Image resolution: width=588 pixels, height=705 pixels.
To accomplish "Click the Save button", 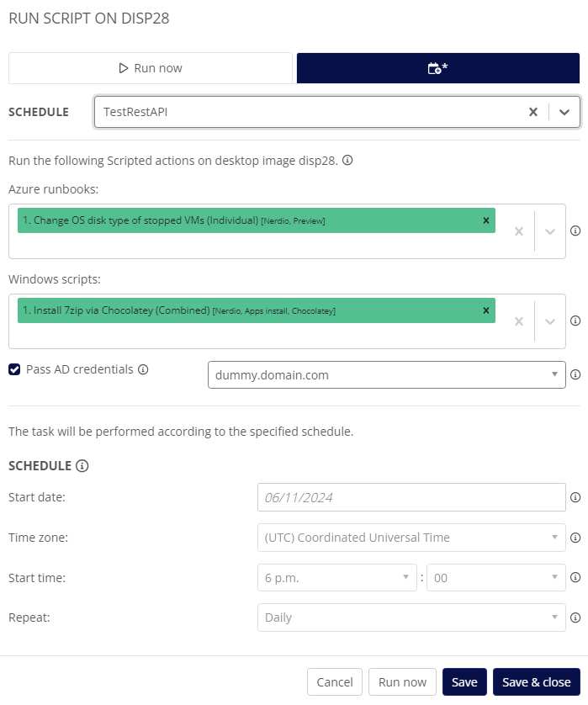I will tap(464, 682).
